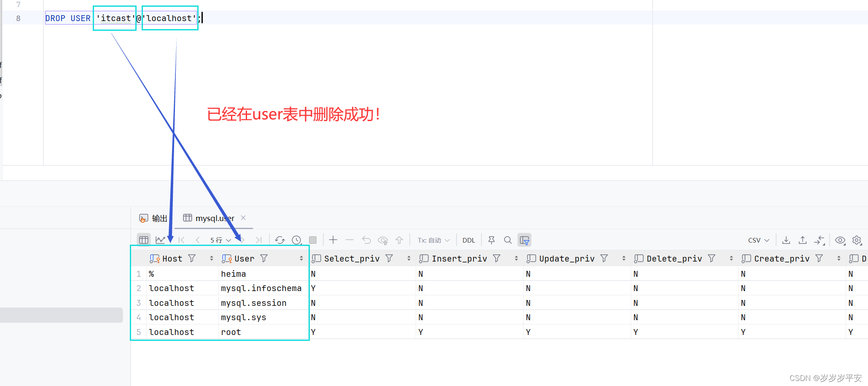868x386 pixels.
Task: Filter the Host column
Action: tap(192, 258)
